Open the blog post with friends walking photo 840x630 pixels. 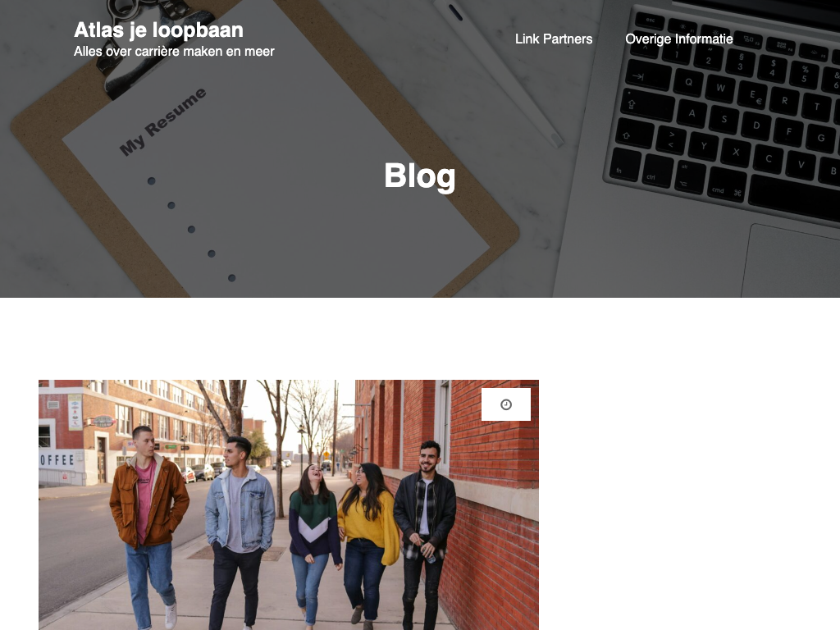[x=289, y=504]
